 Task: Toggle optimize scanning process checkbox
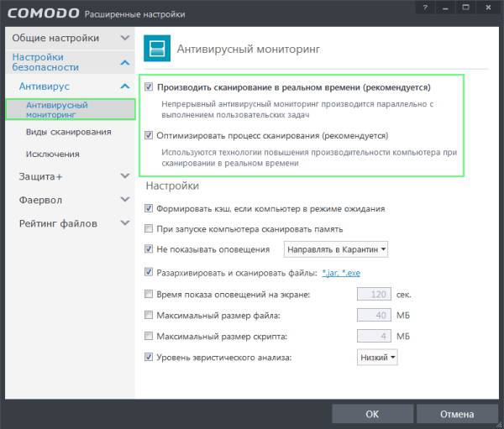tap(149, 135)
